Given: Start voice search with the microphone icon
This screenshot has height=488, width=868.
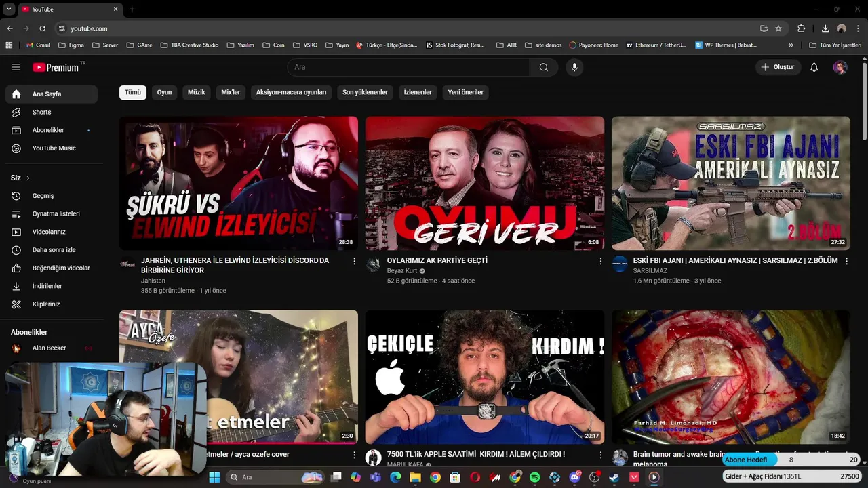Looking at the screenshot, I should (574, 67).
